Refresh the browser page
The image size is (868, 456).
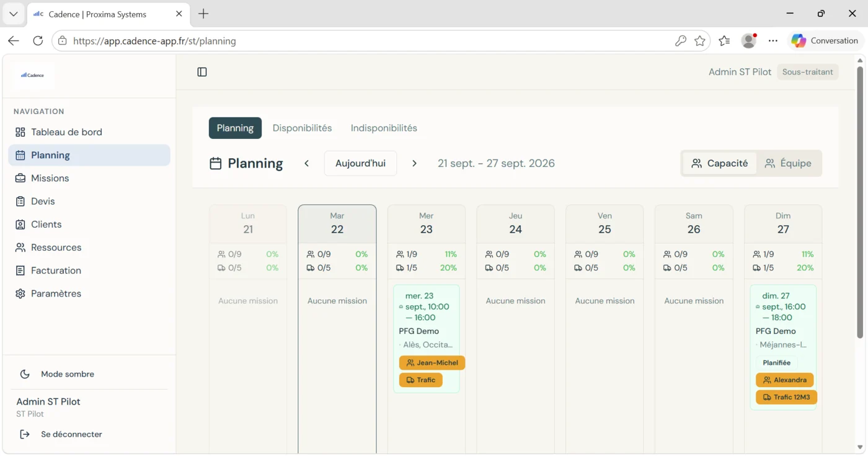tap(38, 41)
